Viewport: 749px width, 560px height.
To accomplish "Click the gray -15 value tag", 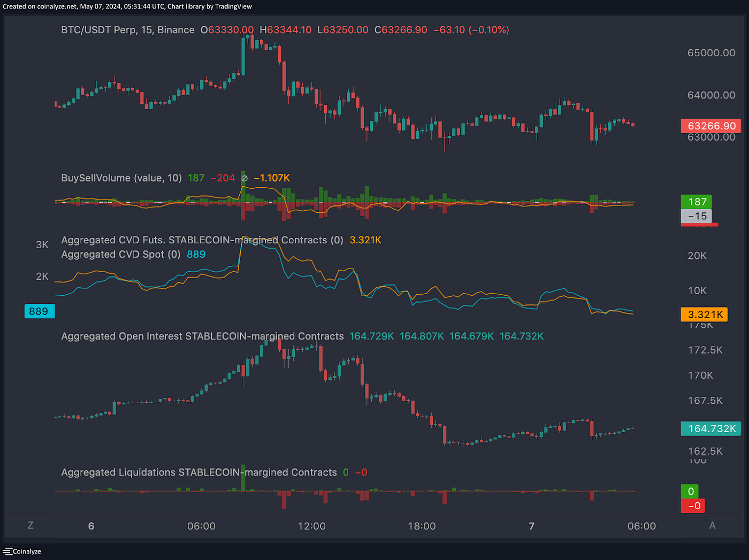I will 697,216.
